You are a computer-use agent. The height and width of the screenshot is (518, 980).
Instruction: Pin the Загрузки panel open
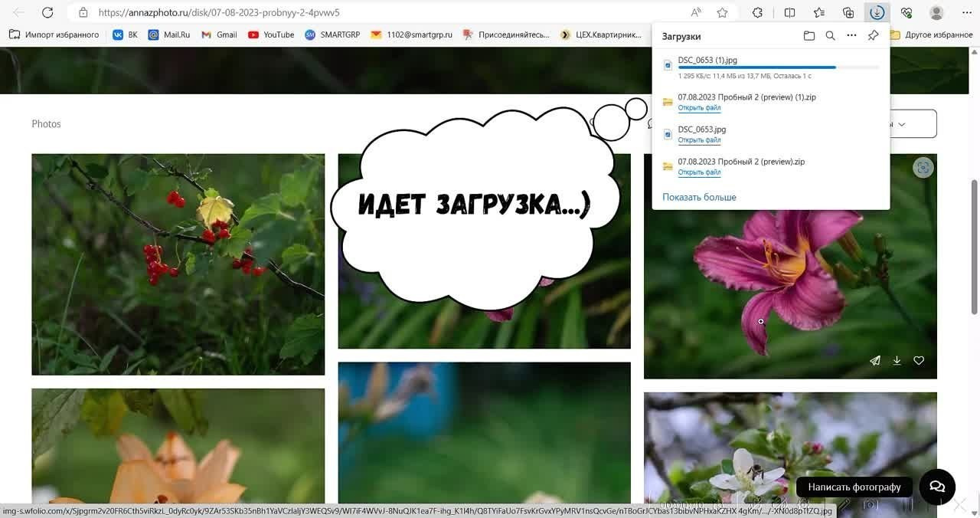tap(873, 35)
